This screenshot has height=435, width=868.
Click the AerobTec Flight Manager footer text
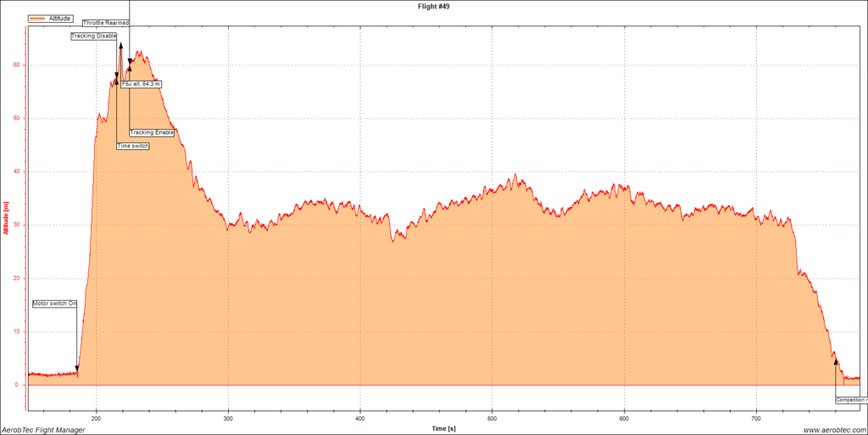point(42,430)
